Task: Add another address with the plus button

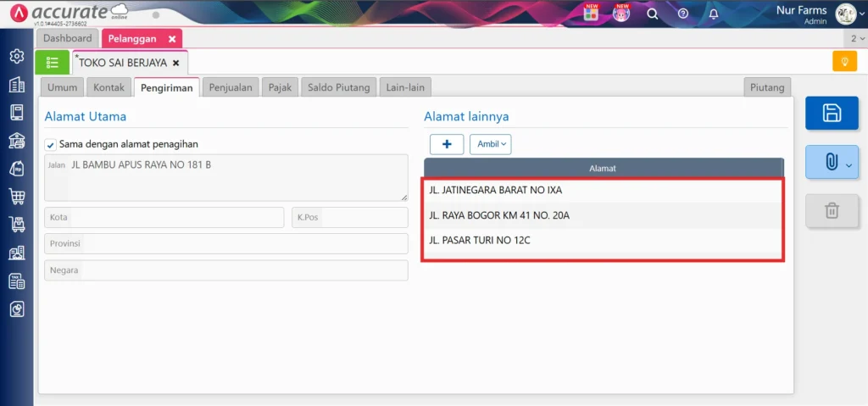Action: 447,144
